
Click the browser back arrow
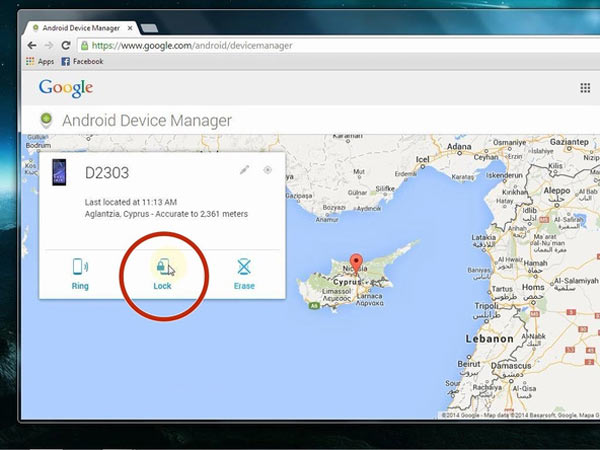click(x=32, y=46)
